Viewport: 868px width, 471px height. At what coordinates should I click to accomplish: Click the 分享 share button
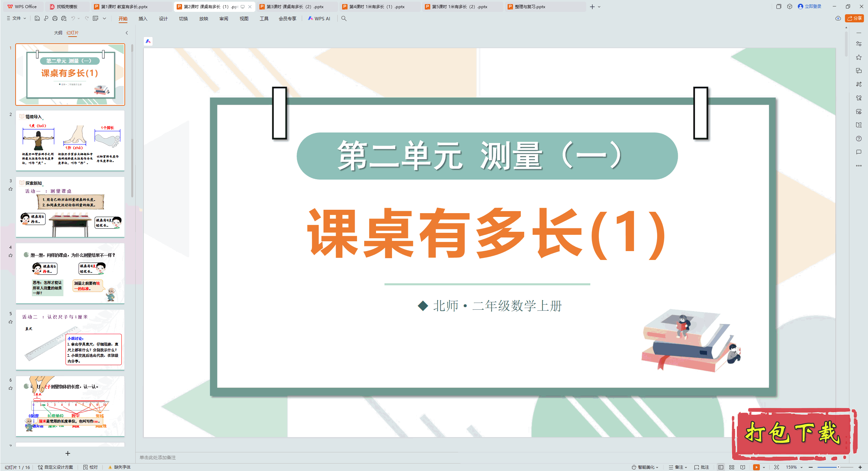tap(854, 18)
